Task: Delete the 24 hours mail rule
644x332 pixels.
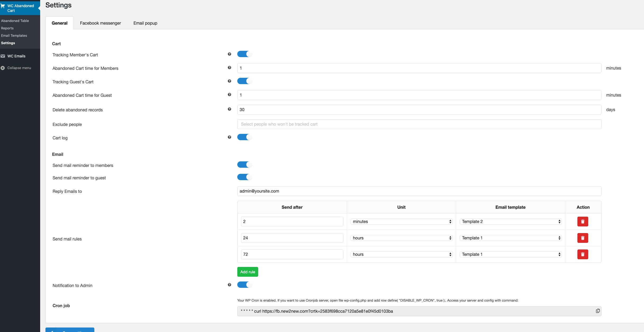Action: (x=582, y=238)
